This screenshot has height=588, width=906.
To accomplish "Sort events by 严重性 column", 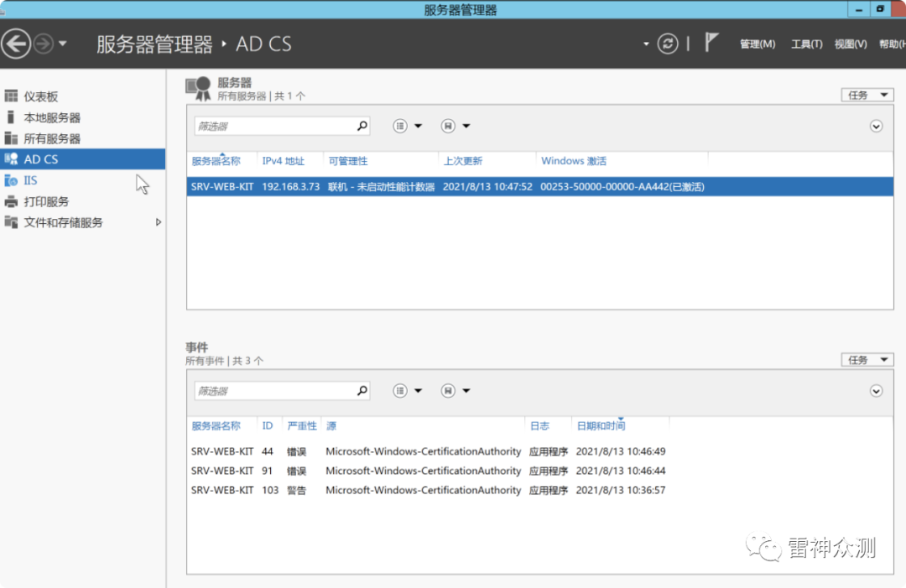I will (x=302, y=426).
